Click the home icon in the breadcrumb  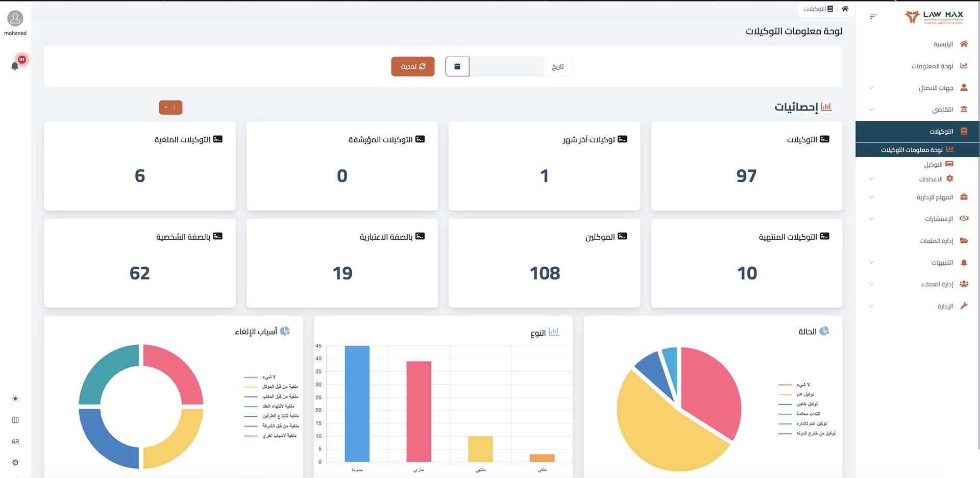coord(845,9)
